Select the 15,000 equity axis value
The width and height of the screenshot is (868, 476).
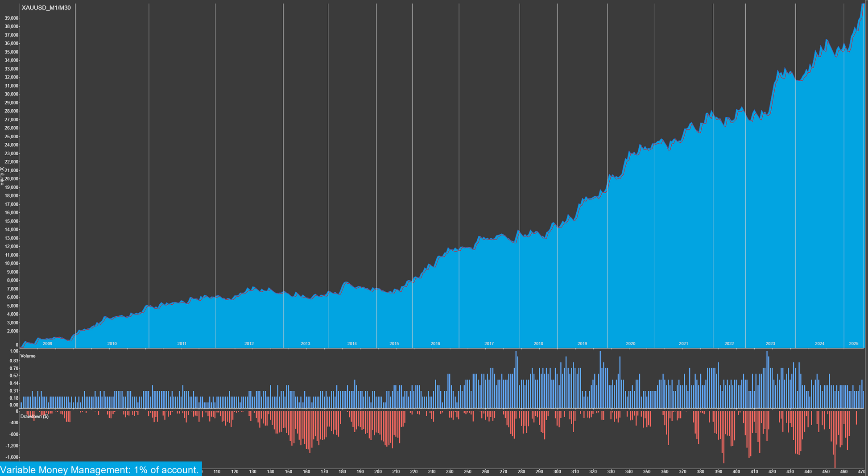(x=12, y=221)
